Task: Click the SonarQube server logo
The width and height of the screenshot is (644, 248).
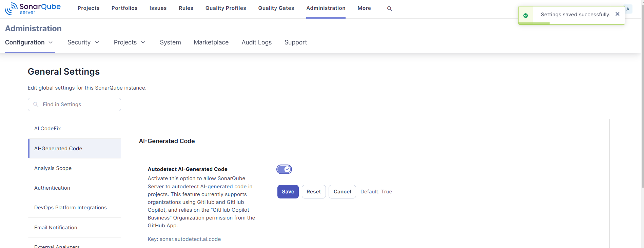Action: click(33, 9)
